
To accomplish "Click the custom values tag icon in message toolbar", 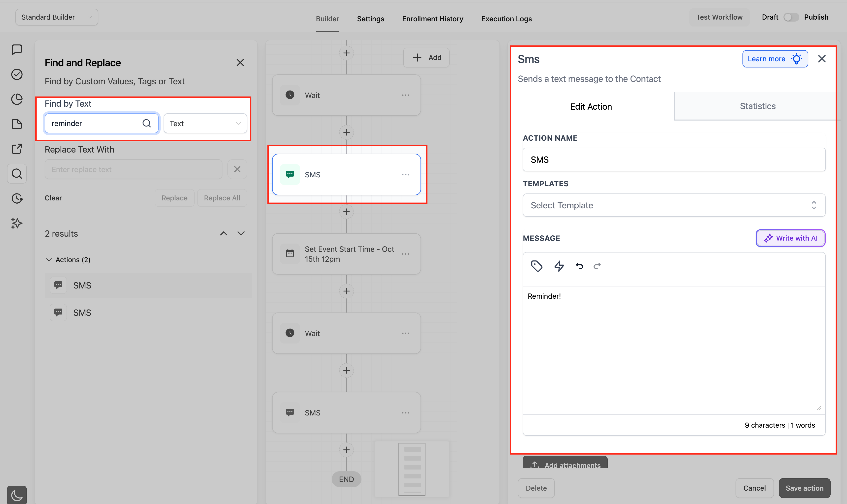I will pos(537,266).
